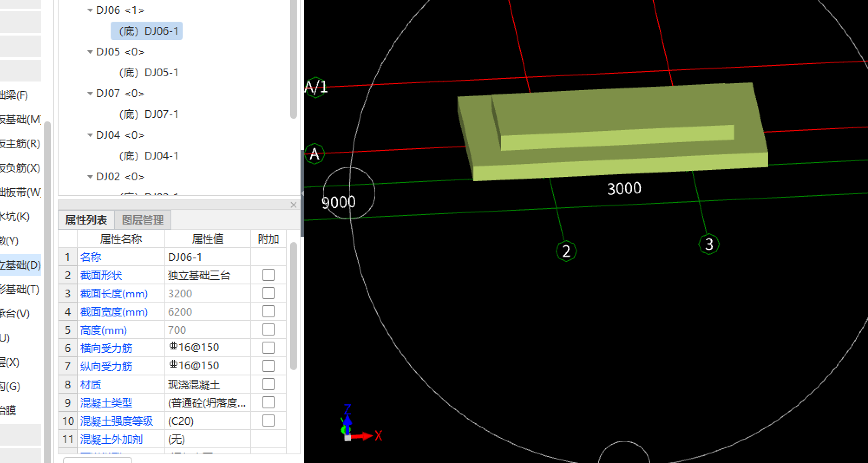
Task: Click the axis bubble labeled 2
Action: point(566,251)
